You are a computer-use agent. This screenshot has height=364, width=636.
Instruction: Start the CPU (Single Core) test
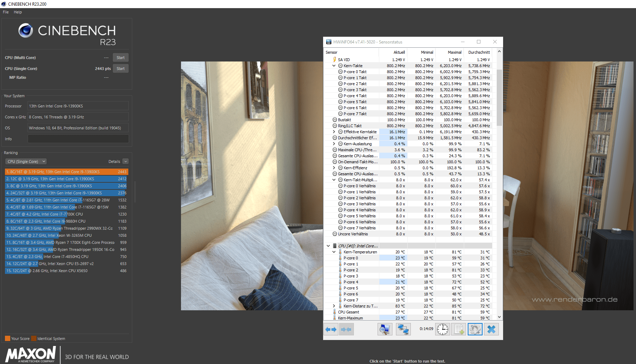click(121, 69)
